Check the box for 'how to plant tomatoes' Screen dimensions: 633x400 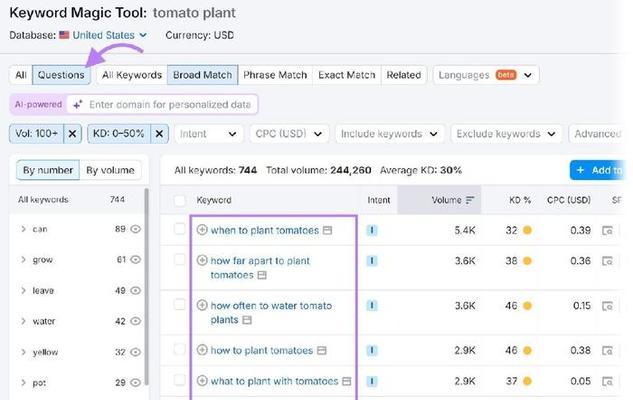[179, 349]
